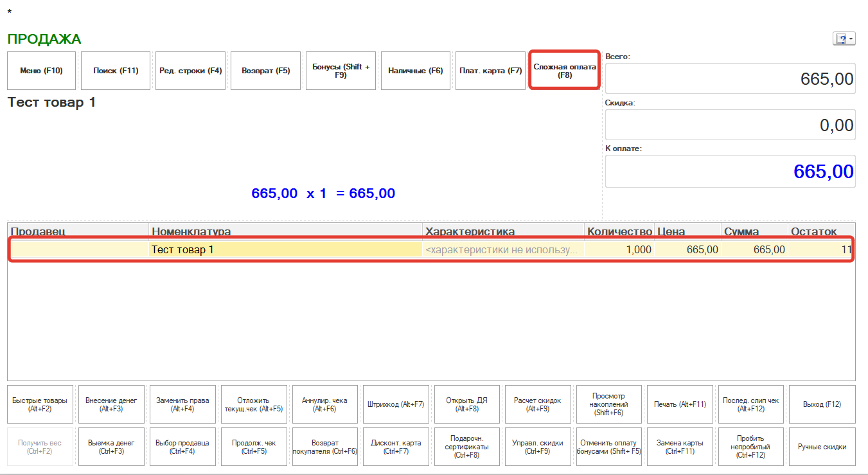Select the Тест товар 1 row cell
868x475 pixels.
285,250
